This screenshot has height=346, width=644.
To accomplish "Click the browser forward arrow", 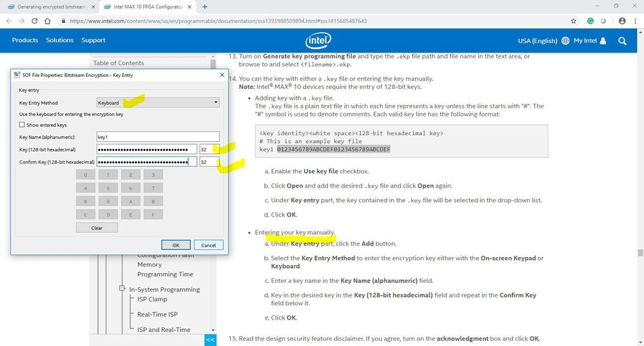I will [x=21, y=21].
